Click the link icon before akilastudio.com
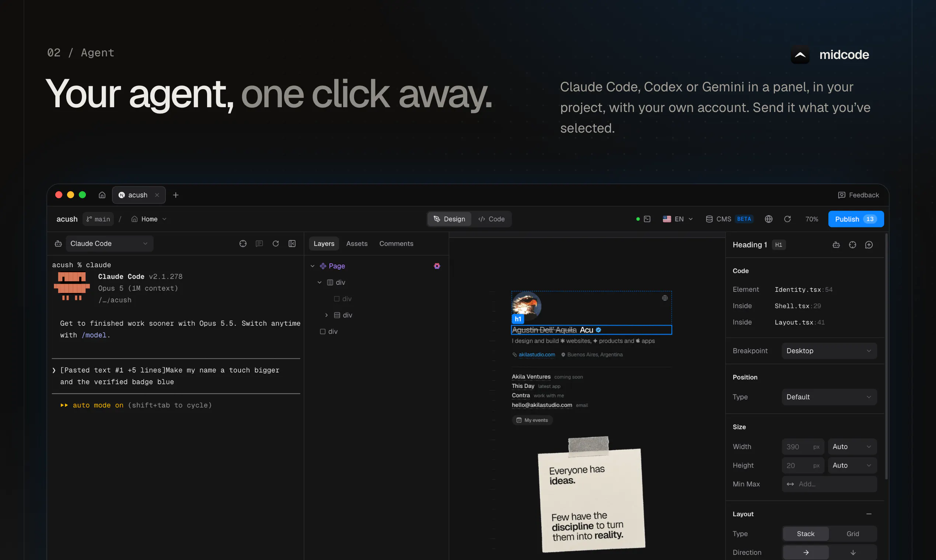Screen dimensions: 936x560 point(514,355)
